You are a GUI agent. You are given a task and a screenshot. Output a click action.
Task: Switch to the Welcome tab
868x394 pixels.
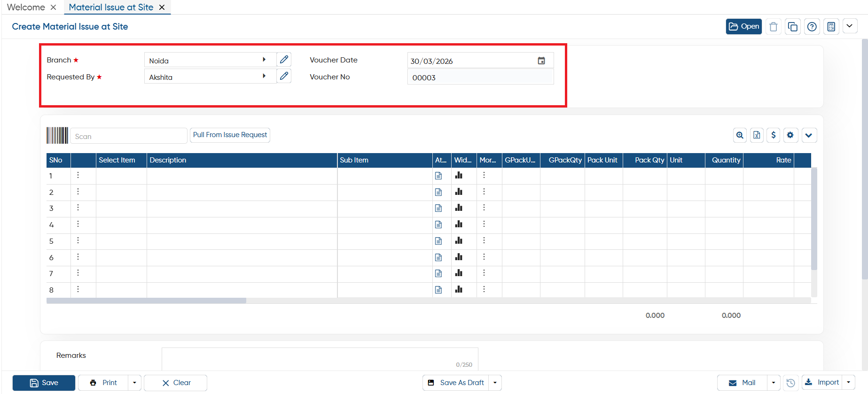pos(26,7)
